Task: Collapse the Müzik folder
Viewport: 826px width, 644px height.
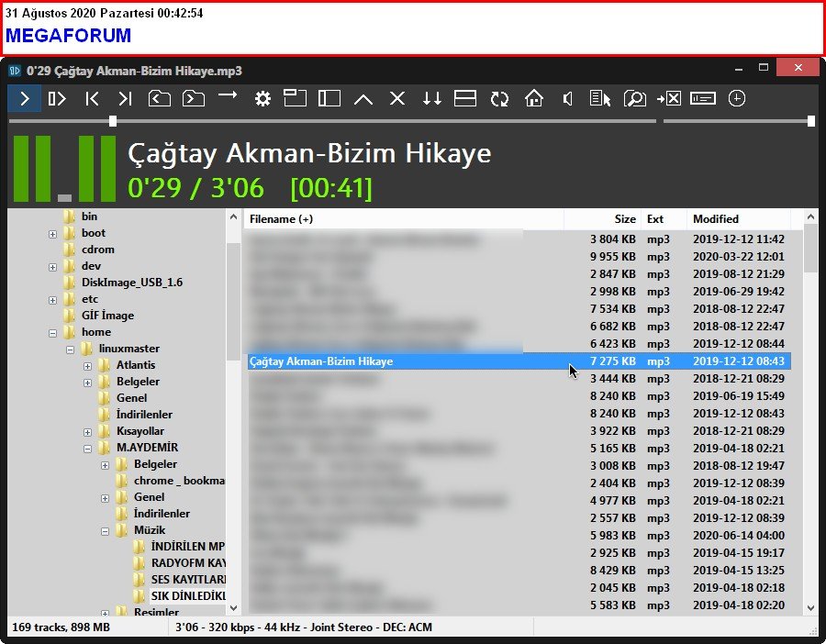Action: pyautogui.click(x=105, y=531)
